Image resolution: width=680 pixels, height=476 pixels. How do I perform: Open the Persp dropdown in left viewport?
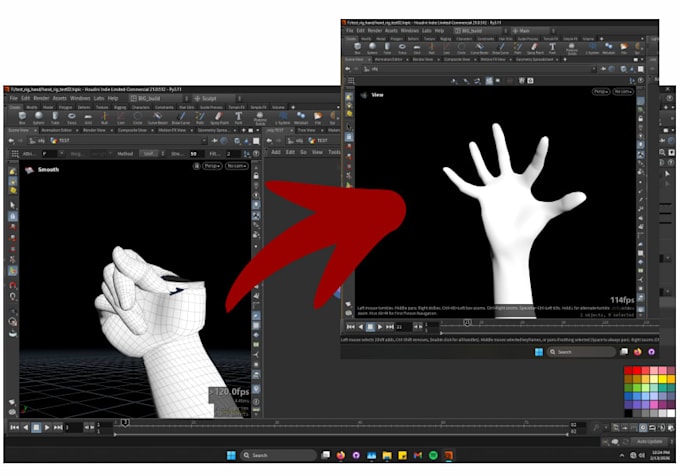pos(212,166)
